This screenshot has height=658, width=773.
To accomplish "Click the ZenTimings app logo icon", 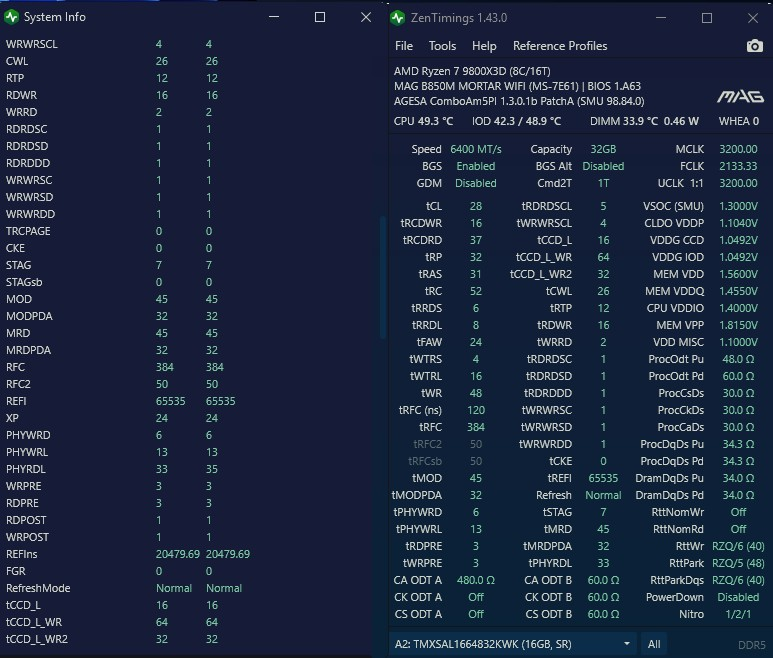I will coord(397,18).
